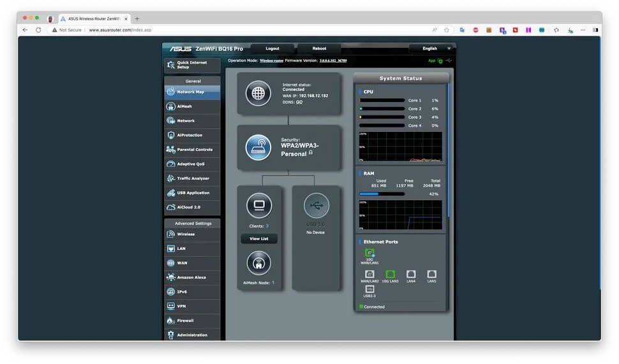Open the AiMesh page
619x364 pixels.
coord(192,106)
